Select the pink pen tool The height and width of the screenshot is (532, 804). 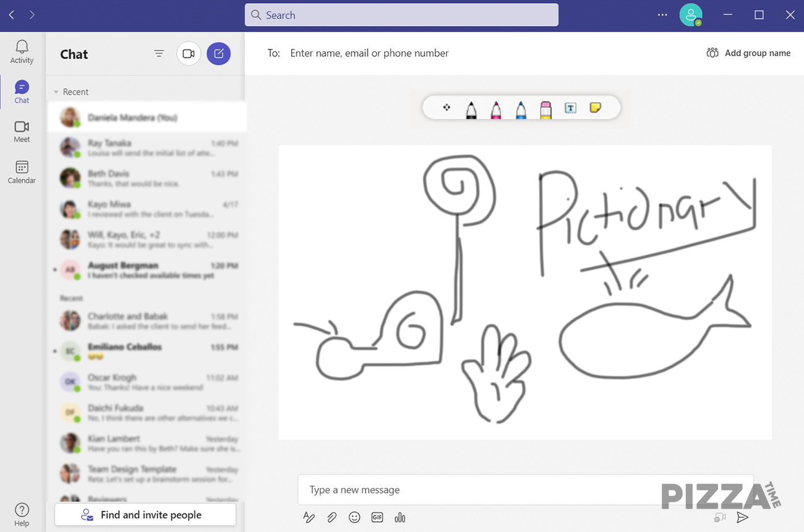pos(496,107)
